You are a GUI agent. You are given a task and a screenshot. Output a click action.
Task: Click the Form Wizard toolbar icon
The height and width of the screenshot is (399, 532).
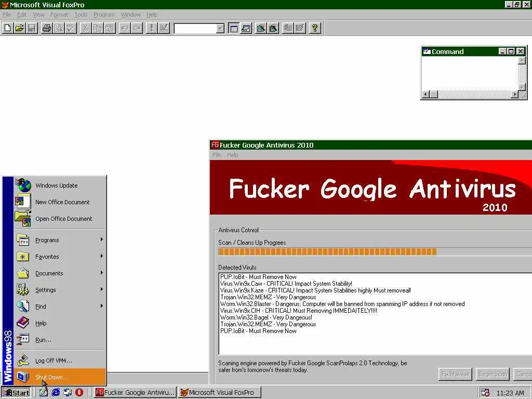[x=261, y=28]
